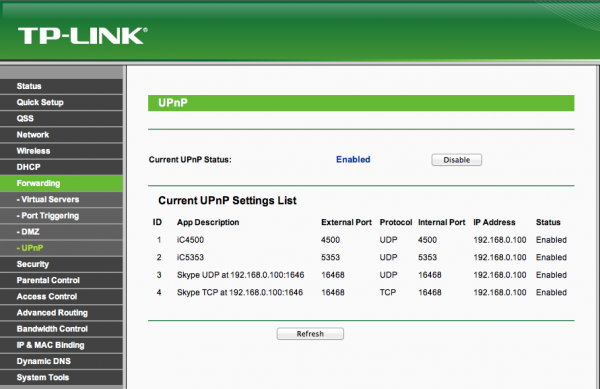The width and height of the screenshot is (600, 389).
Task: Go to Access Control
Action: click(x=61, y=296)
